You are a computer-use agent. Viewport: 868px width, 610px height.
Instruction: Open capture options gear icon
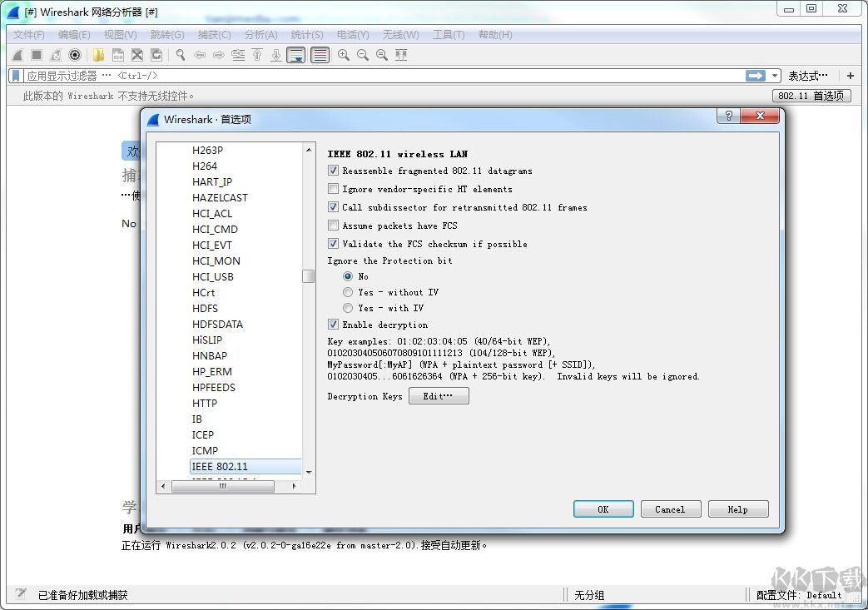75,55
